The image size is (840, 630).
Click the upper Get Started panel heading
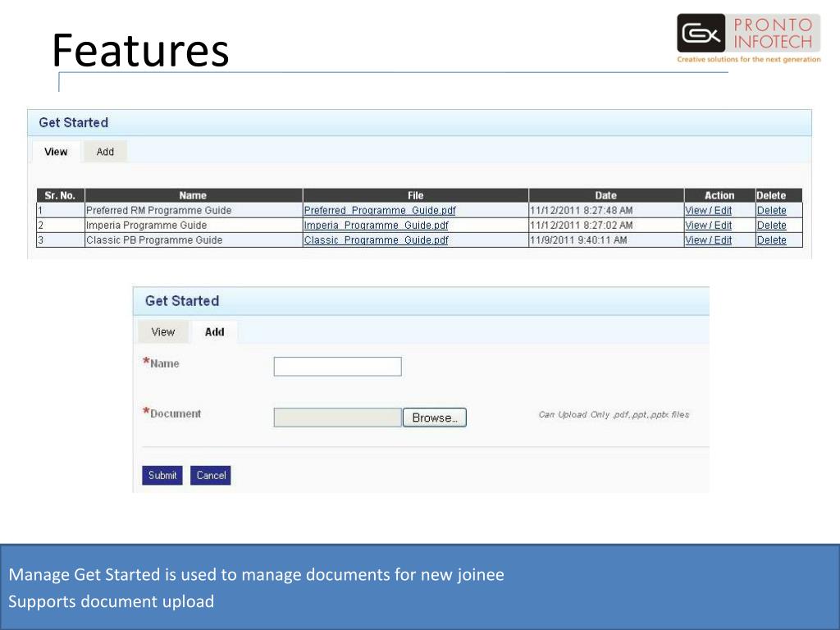coord(73,123)
